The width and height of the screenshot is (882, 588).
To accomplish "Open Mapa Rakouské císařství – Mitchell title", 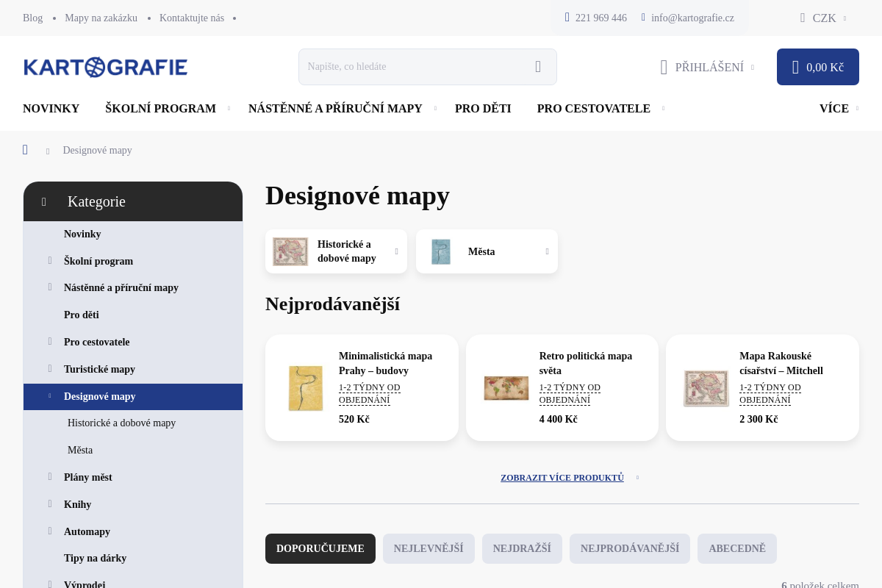I will pyautogui.click(x=781, y=363).
